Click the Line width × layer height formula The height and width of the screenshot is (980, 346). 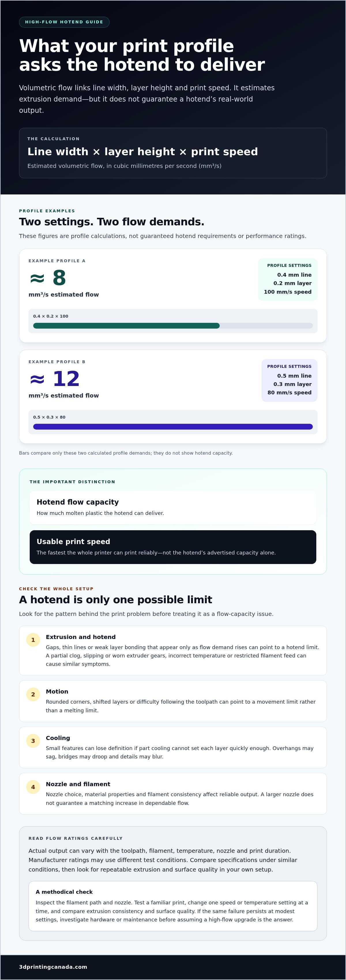pos(143,151)
